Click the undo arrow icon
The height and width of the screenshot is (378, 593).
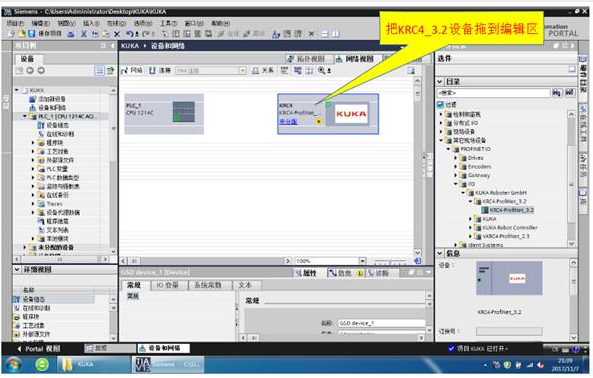(129, 34)
